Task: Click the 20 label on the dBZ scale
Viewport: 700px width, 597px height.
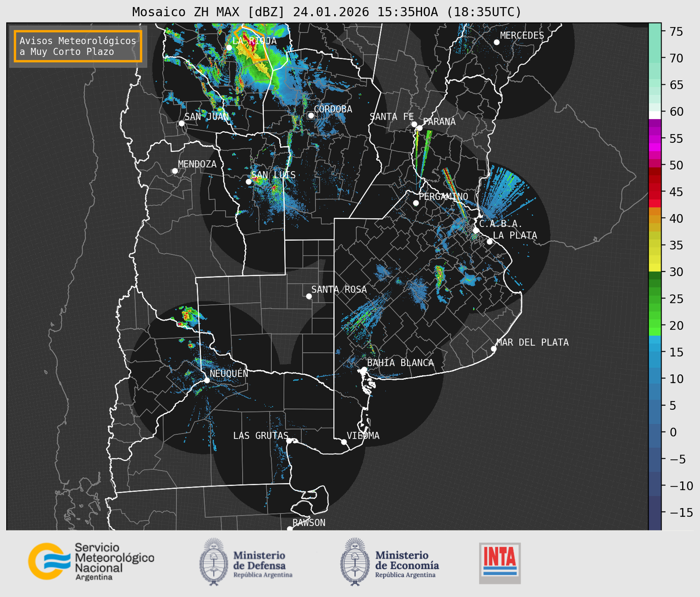Action: click(x=676, y=325)
